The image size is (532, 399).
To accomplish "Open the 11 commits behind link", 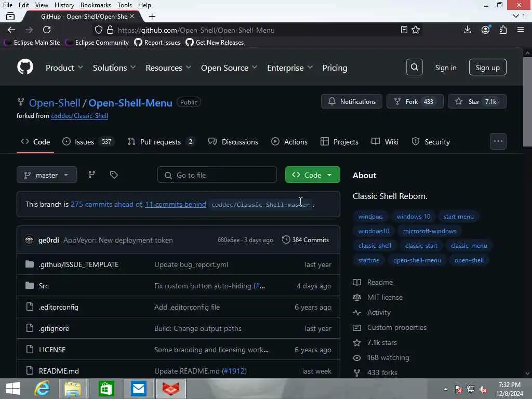I will coord(176,204).
